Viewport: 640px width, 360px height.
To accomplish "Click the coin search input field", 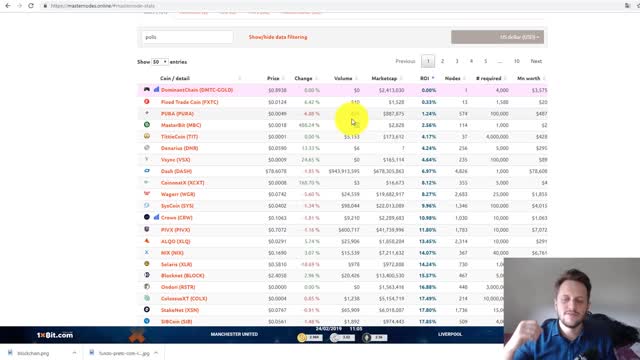I will tap(187, 37).
